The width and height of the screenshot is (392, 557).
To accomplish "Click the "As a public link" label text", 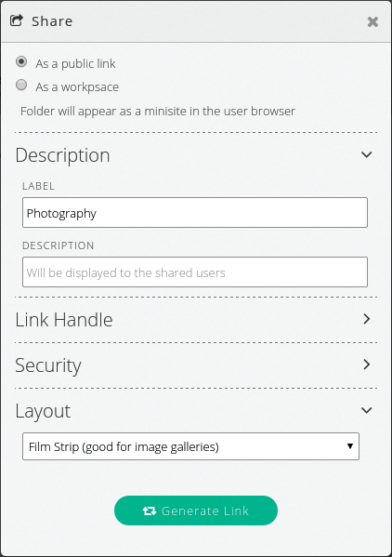I will pyautogui.click(x=75, y=64).
